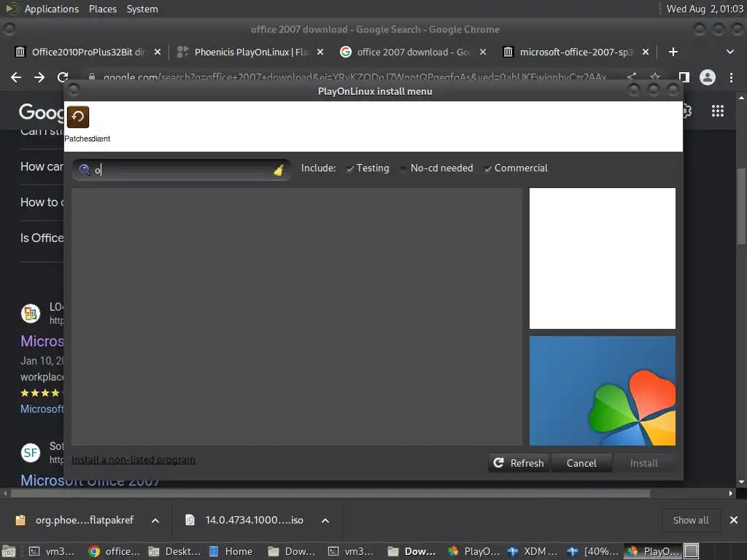Close the microsoft-office-2007-sp3 tab

(646, 52)
